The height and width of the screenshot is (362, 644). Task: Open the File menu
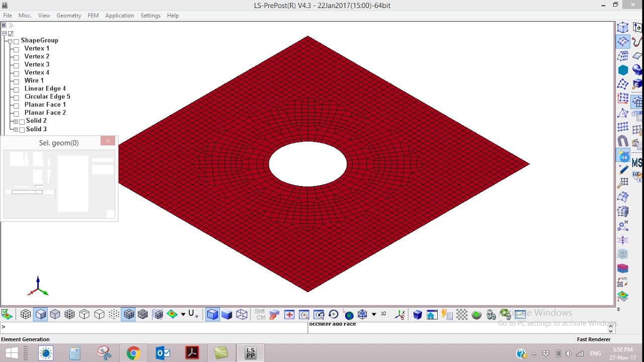tap(8, 16)
